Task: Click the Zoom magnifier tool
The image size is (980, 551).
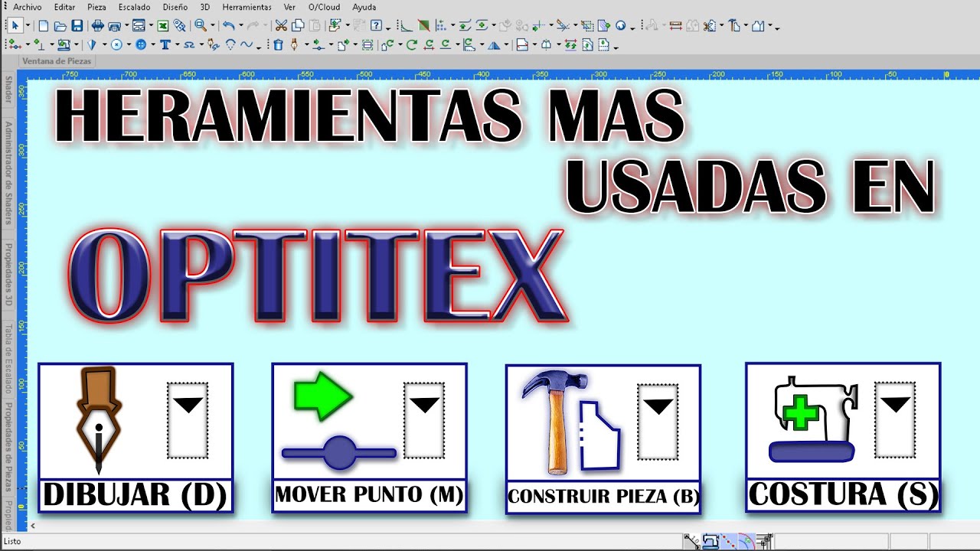Action: click(x=200, y=25)
